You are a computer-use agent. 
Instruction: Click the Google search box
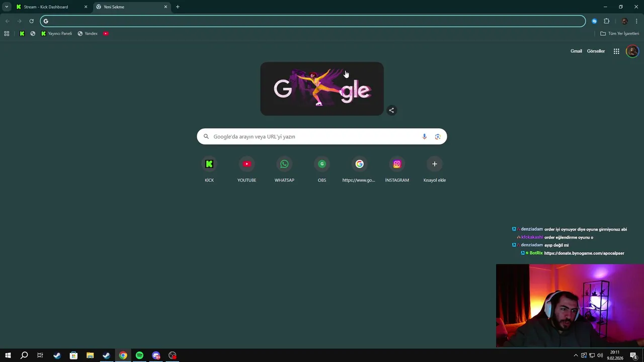pos(322,137)
